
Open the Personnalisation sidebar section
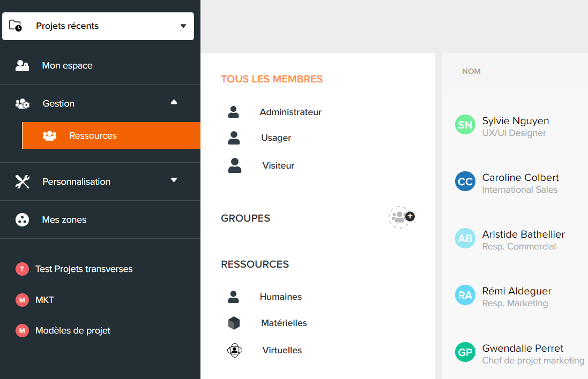(100, 181)
